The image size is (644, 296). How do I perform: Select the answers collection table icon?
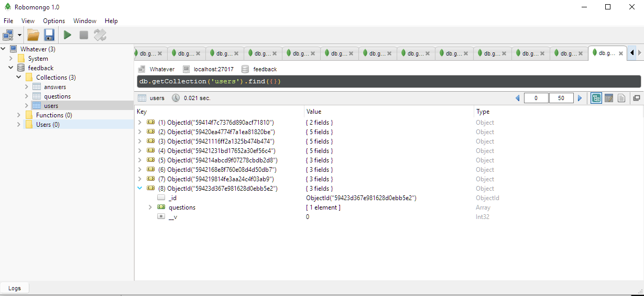coord(37,87)
